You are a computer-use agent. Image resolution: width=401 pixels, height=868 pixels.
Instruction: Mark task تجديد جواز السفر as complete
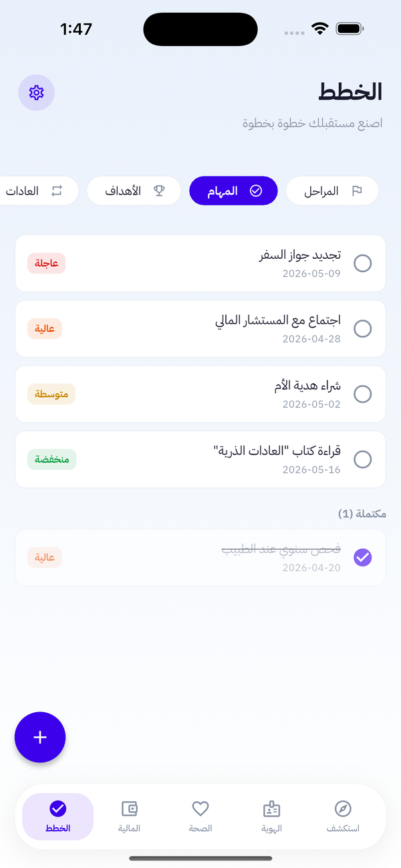(x=363, y=263)
